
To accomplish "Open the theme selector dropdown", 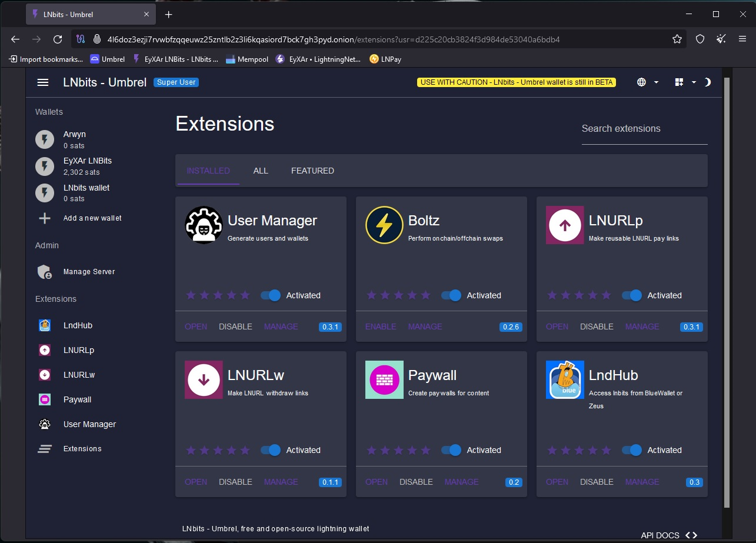I will click(685, 82).
